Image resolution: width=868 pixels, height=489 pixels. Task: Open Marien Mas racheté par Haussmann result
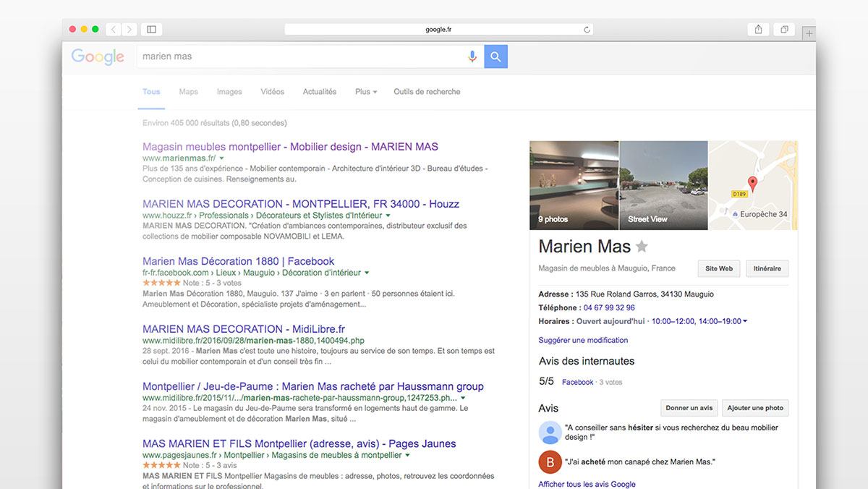[313, 386]
